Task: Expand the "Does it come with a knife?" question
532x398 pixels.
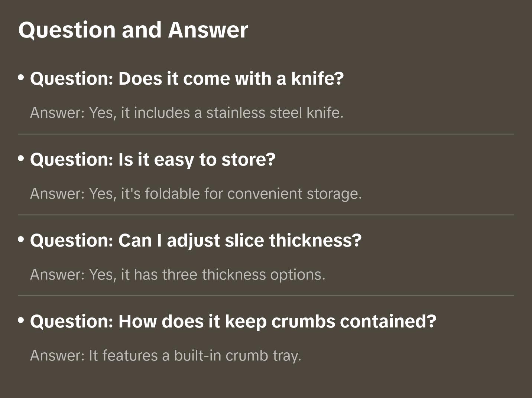Action: pos(187,79)
